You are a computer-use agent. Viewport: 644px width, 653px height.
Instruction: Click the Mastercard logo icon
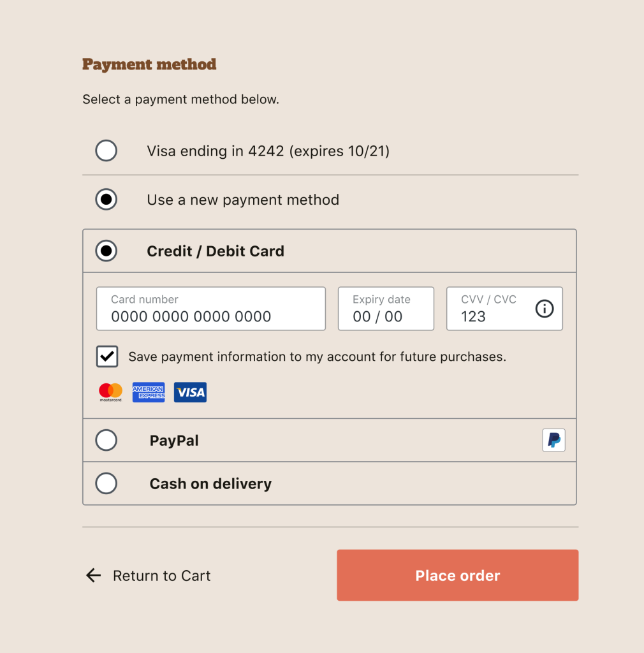[x=110, y=392]
